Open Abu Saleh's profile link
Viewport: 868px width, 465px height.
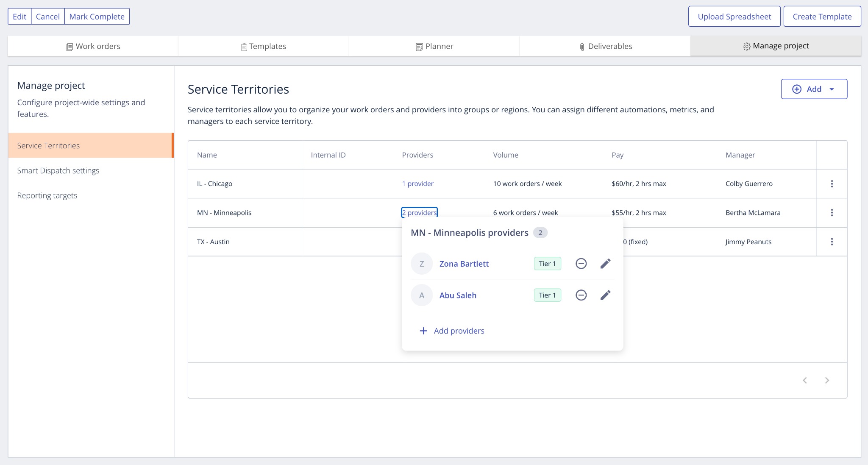coord(458,295)
